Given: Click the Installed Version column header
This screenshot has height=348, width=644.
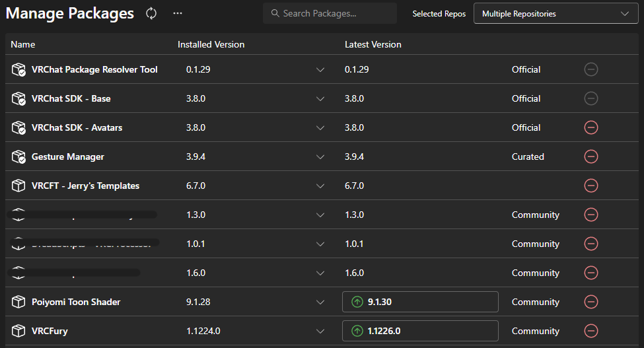Looking at the screenshot, I should click(211, 44).
